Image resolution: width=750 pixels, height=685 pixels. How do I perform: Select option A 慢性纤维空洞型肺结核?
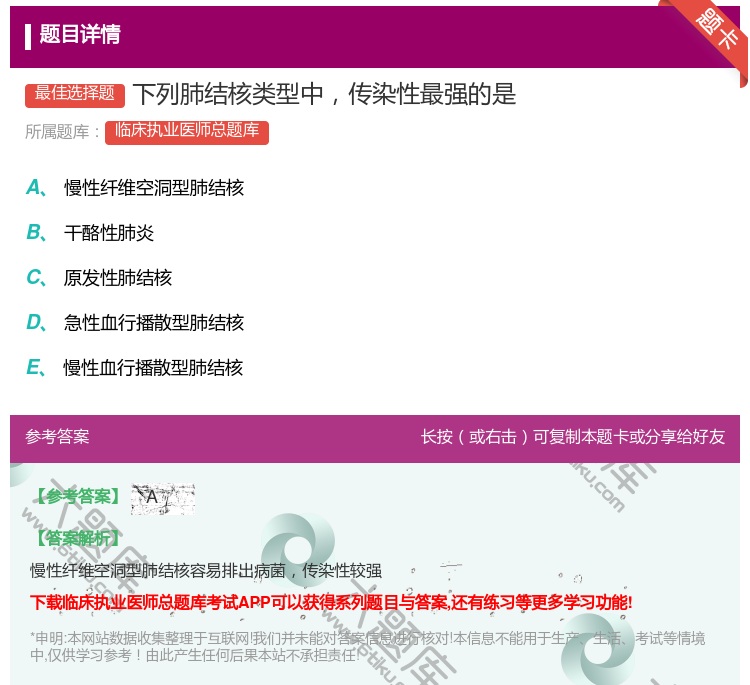click(135, 188)
